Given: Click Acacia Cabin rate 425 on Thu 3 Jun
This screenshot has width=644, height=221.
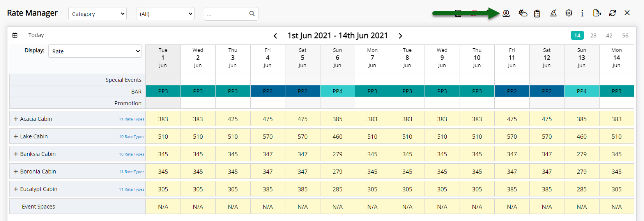Looking at the screenshot, I should pos(233,119).
